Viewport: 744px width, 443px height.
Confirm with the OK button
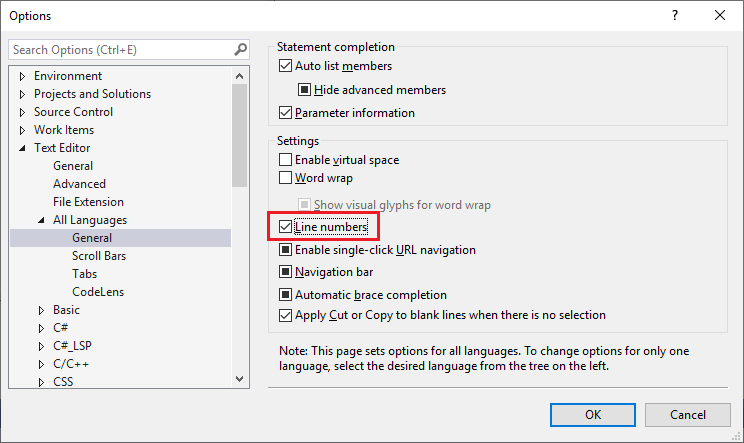593,415
